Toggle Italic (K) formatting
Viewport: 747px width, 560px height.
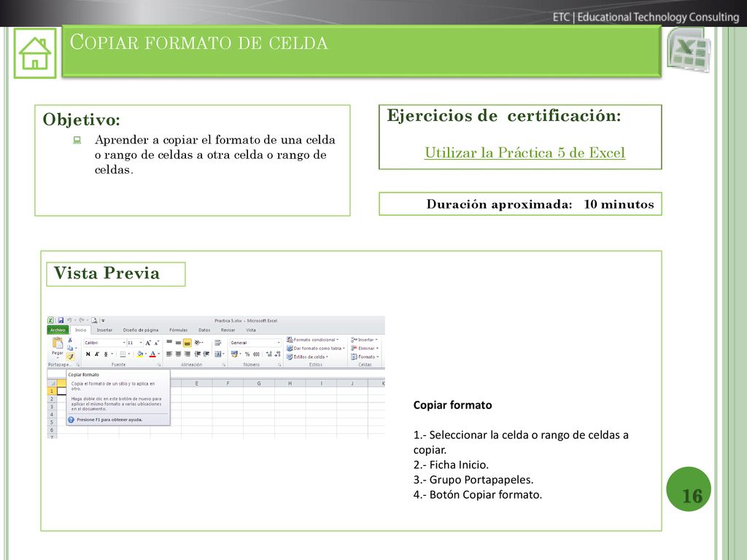(x=97, y=354)
